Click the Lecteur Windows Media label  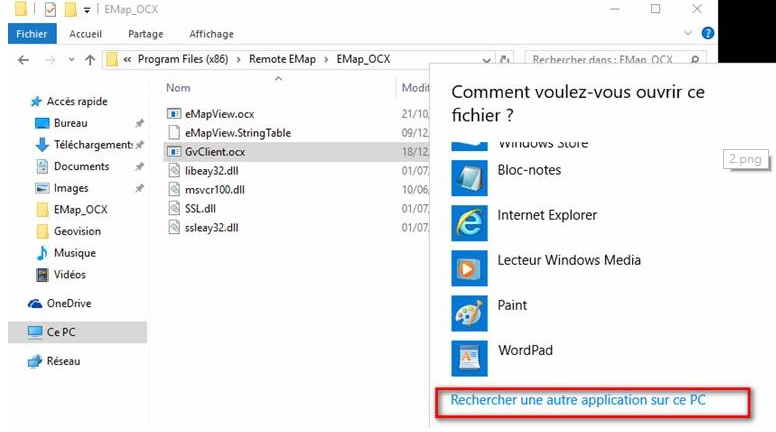point(569,260)
